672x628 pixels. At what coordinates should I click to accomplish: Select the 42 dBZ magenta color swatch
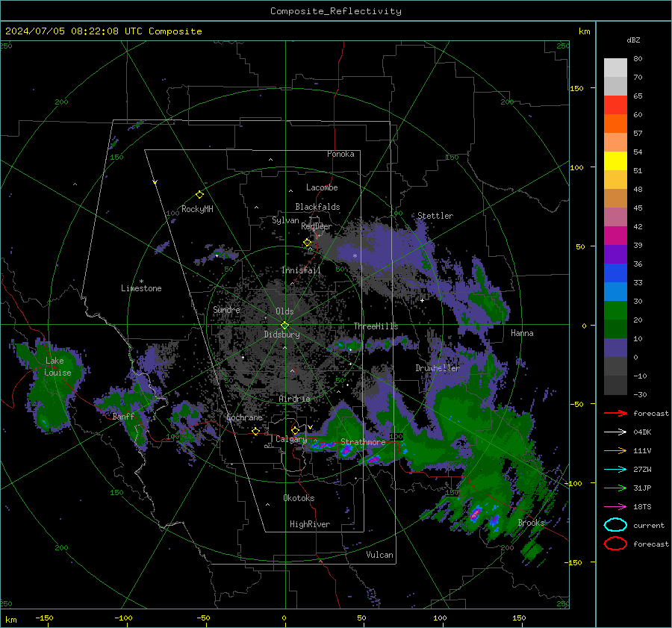615,235
